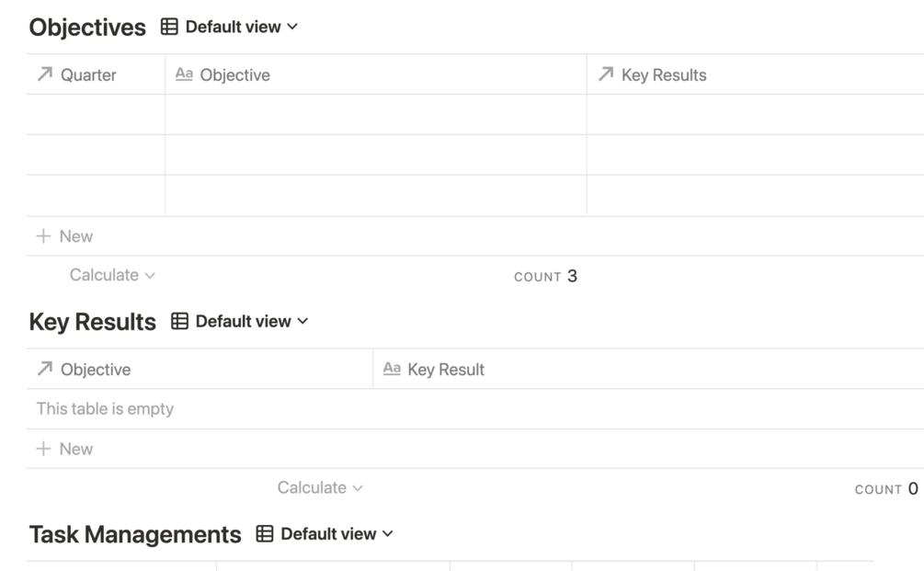
Task: Select the first empty cell under the Quarter column
Action: click(x=96, y=115)
